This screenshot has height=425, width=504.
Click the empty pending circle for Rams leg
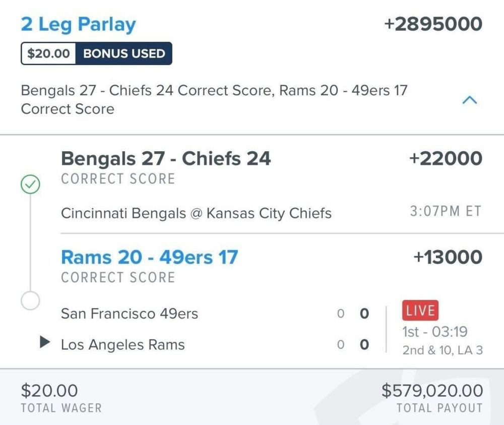pos(30,301)
